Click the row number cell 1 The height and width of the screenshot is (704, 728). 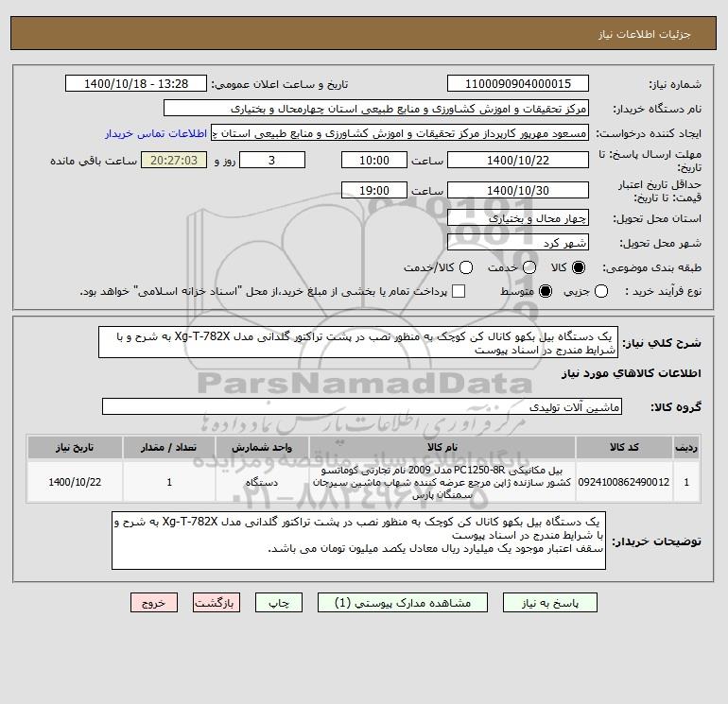[x=686, y=482]
